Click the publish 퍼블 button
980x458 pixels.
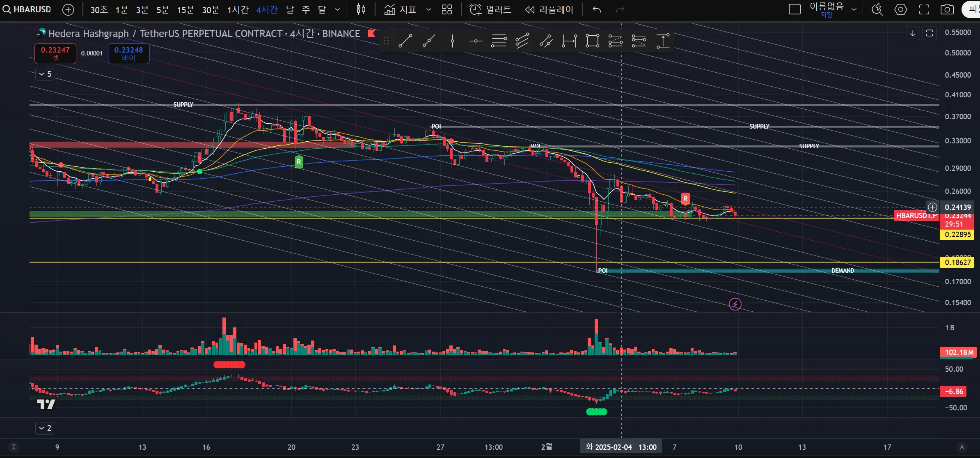coord(971,9)
